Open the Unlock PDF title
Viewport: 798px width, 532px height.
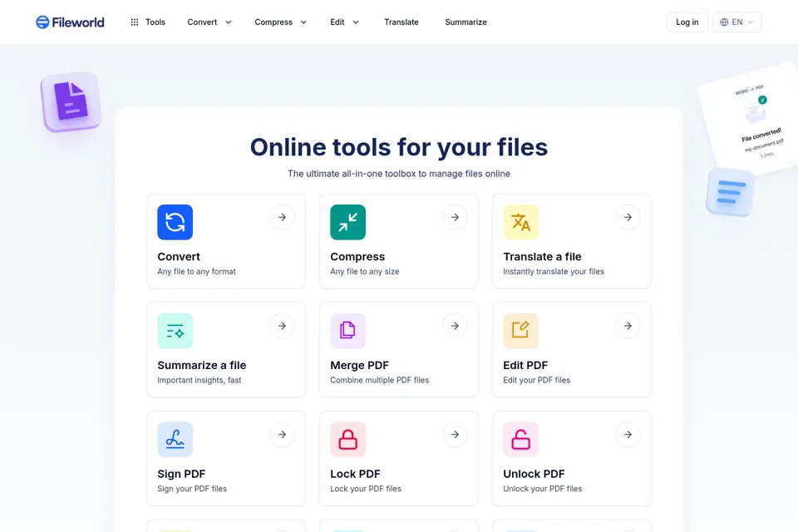pyautogui.click(x=534, y=474)
